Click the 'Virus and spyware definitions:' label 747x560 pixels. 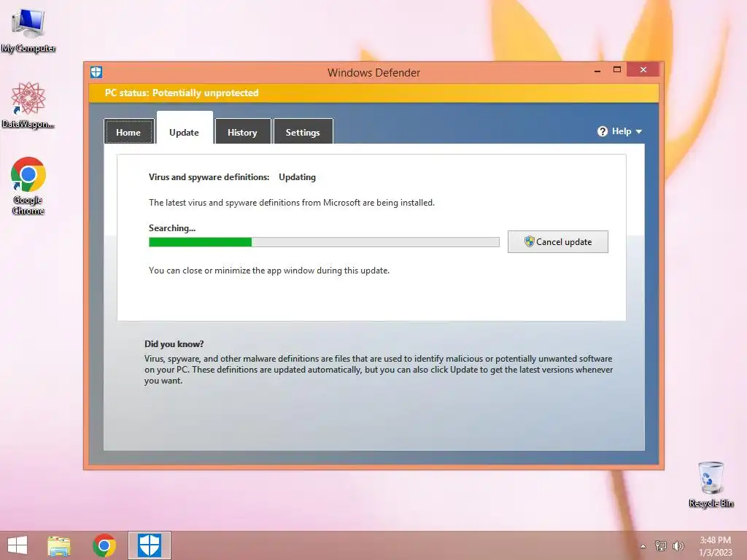(209, 177)
